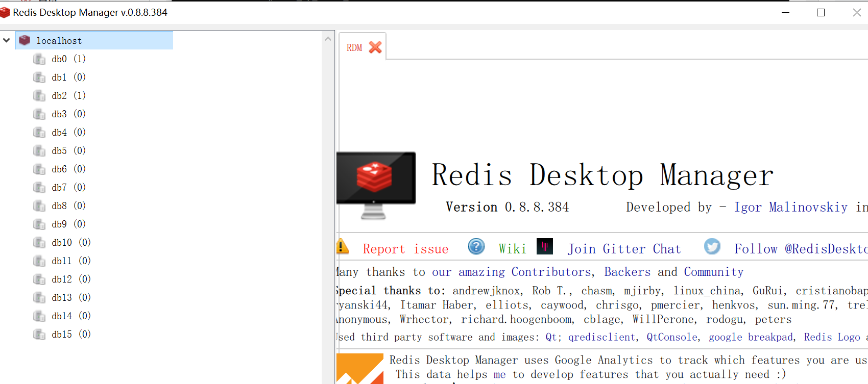Open the google breakpad link

(751, 337)
